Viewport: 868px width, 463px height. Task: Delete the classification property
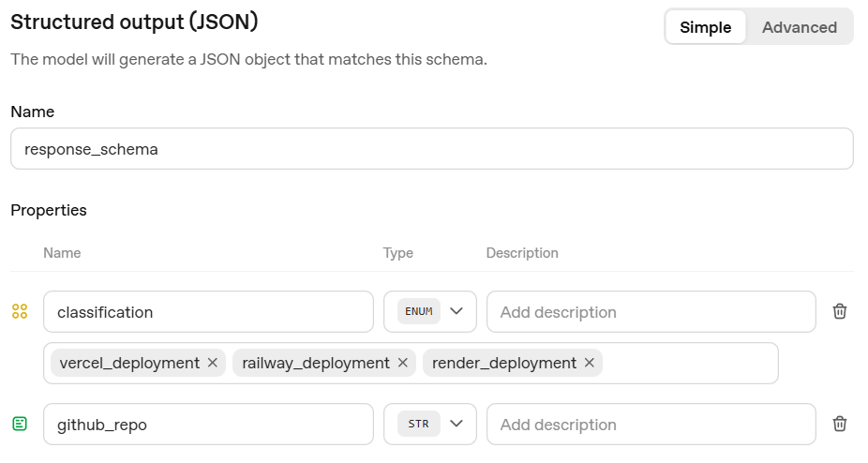(x=840, y=312)
